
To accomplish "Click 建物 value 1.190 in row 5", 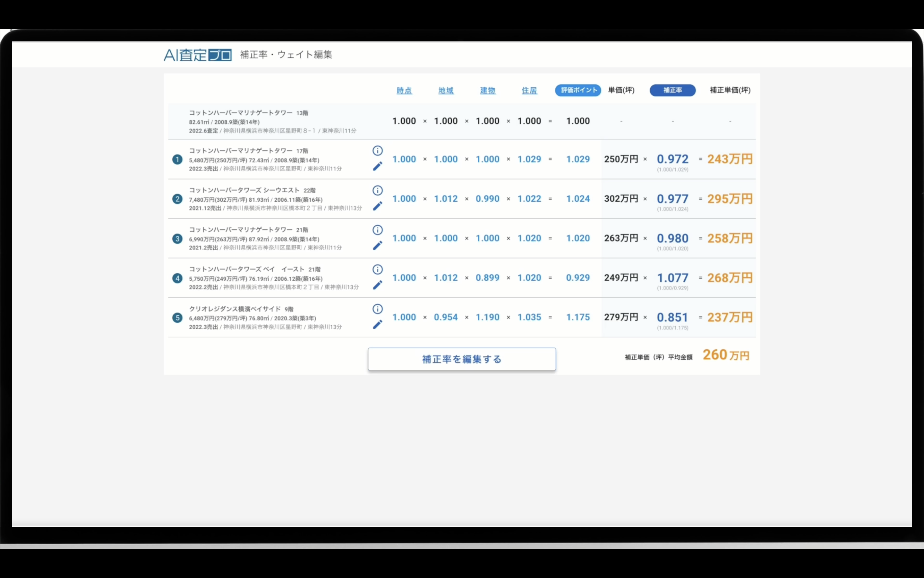I will pyautogui.click(x=488, y=317).
